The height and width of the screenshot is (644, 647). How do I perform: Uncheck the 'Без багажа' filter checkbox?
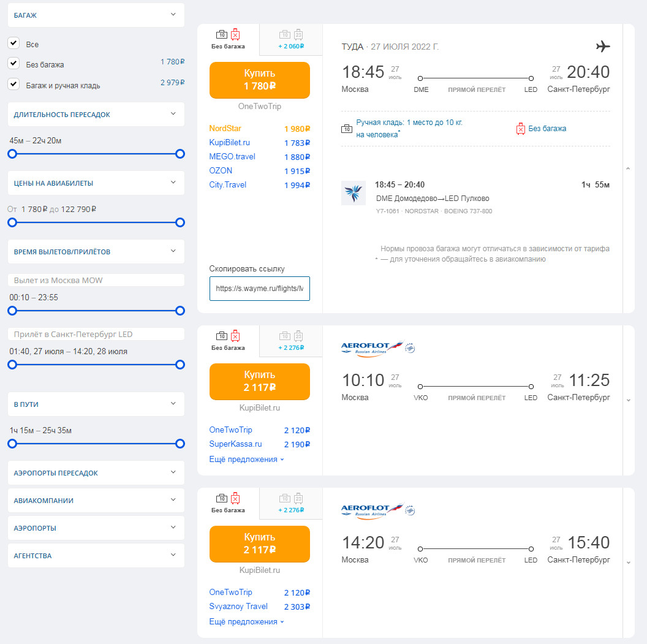click(13, 64)
